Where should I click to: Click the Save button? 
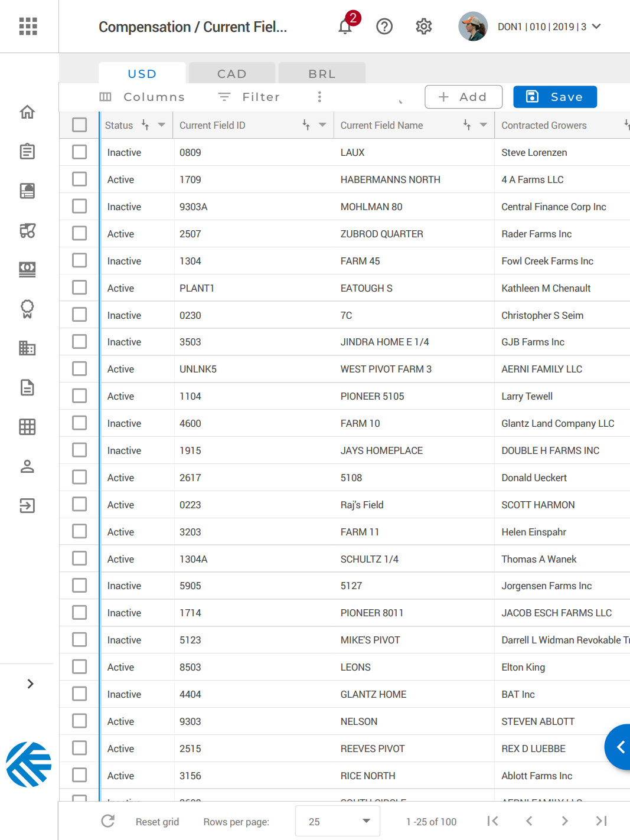tap(554, 97)
